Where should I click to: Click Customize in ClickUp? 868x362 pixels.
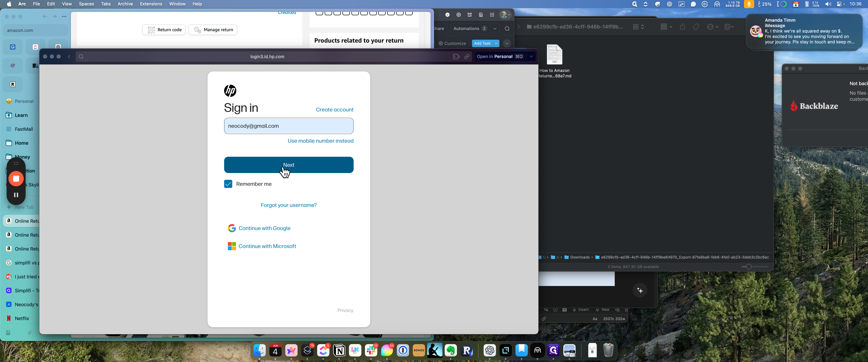[x=452, y=43]
